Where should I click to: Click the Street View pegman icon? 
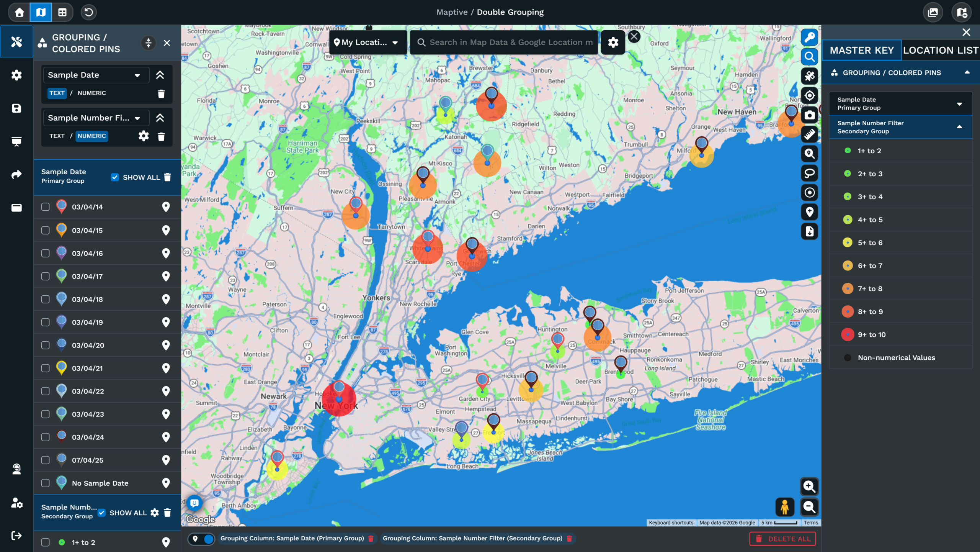(785, 507)
